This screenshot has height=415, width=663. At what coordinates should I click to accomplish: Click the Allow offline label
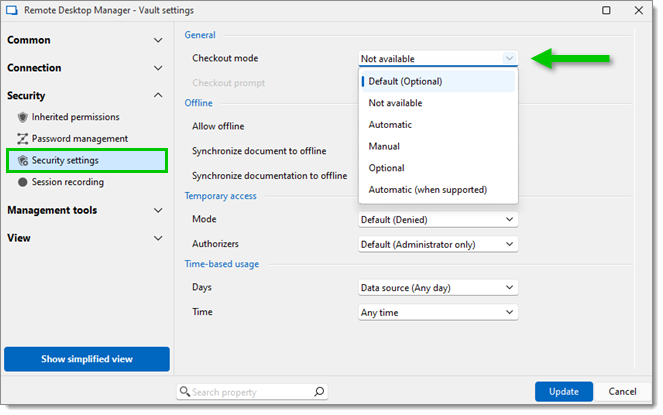[218, 126]
